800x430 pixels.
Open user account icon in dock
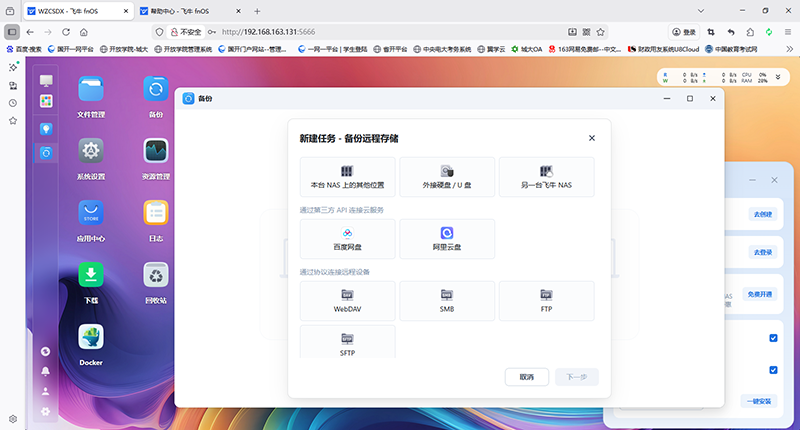(x=45, y=391)
